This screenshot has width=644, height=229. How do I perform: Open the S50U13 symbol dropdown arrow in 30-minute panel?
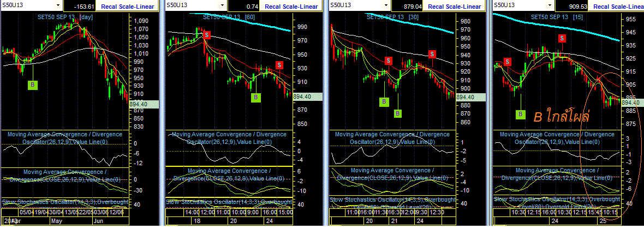pyautogui.click(x=386, y=5)
